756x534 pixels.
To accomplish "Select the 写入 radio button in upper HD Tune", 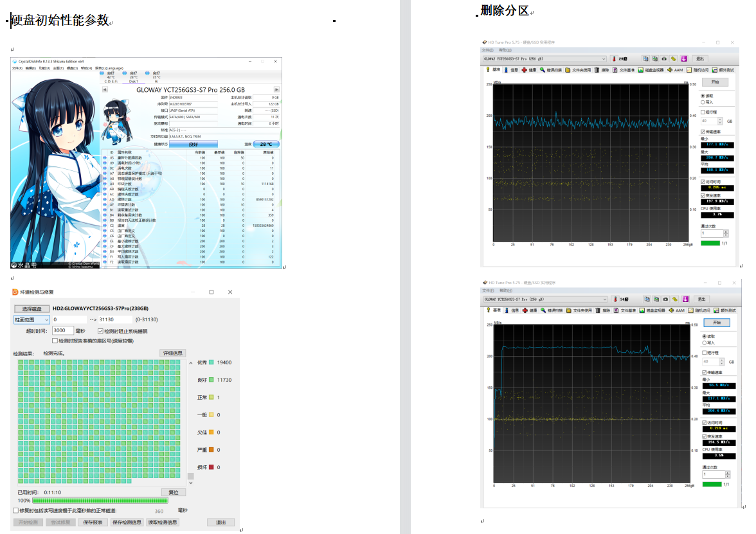I will click(x=703, y=102).
